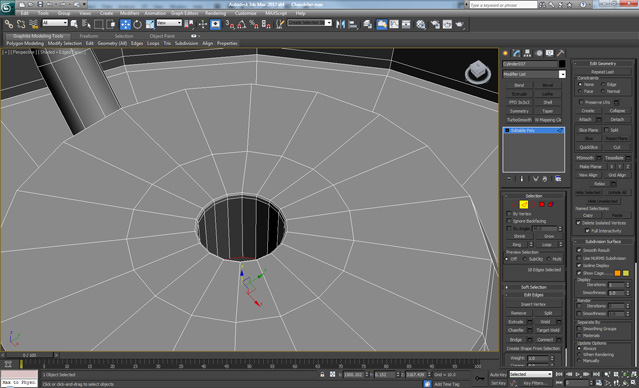Select the Select and Rotate tool
Screen dimensions: 639x388
pyautogui.click(x=137, y=24)
